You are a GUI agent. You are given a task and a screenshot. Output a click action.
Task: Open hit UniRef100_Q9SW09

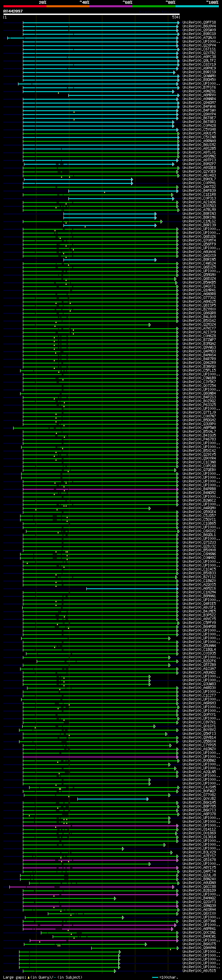199,30
